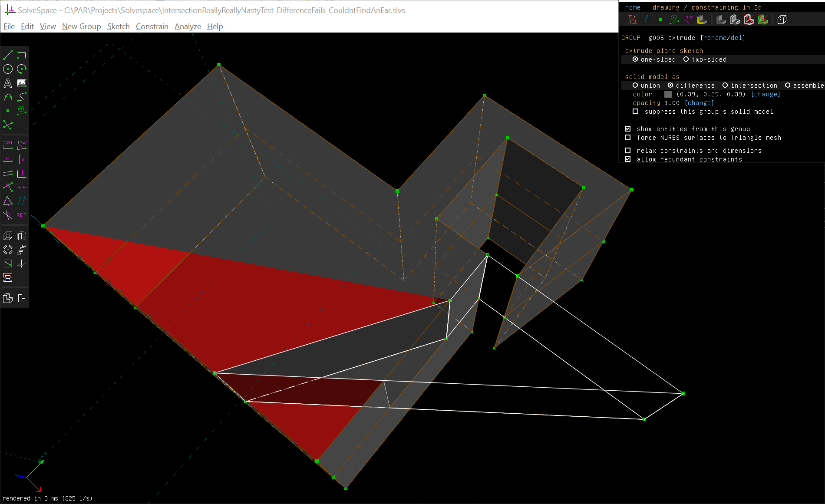This screenshot has height=504, width=825.
Task: Create new extrude group from toolbar
Action: pos(8,236)
